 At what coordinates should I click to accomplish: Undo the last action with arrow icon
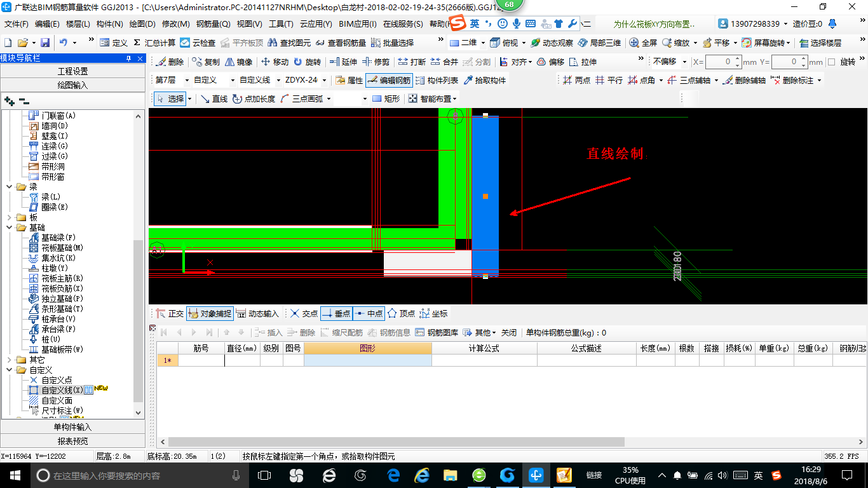click(x=64, y=43)
